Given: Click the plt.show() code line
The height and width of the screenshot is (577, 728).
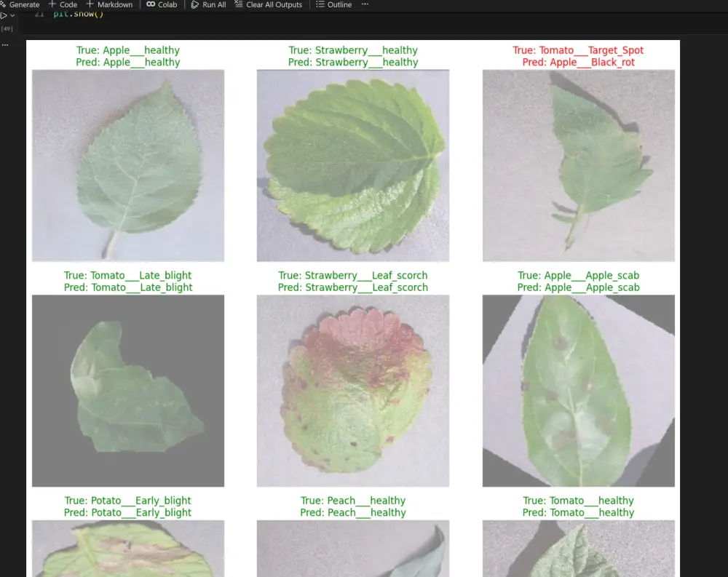Looking at the screenshot, I should (x=78, y=14).
